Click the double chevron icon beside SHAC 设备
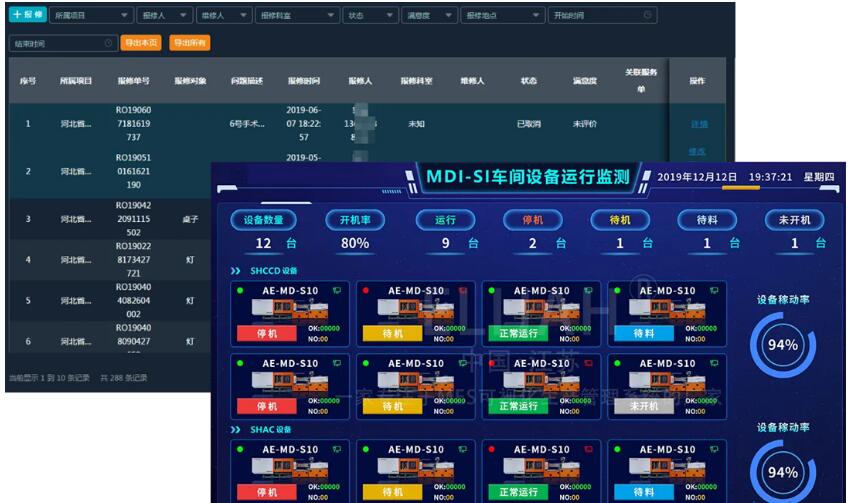 pos(236,429)
